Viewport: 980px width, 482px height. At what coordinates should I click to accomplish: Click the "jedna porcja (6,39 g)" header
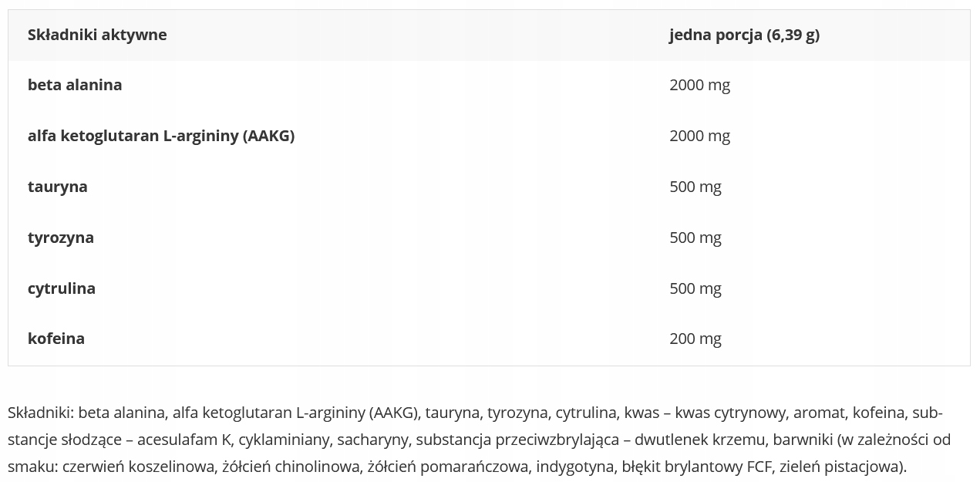(744, 35)
